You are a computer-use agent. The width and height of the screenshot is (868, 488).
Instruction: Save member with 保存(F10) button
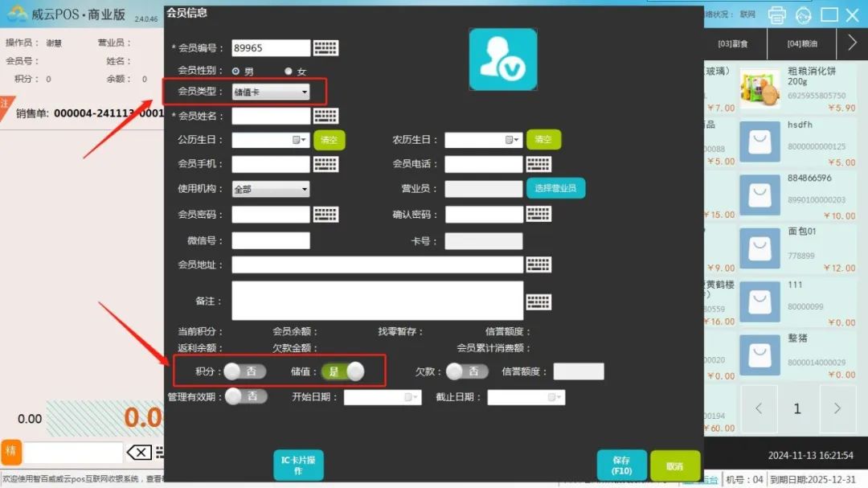(621, 465)
